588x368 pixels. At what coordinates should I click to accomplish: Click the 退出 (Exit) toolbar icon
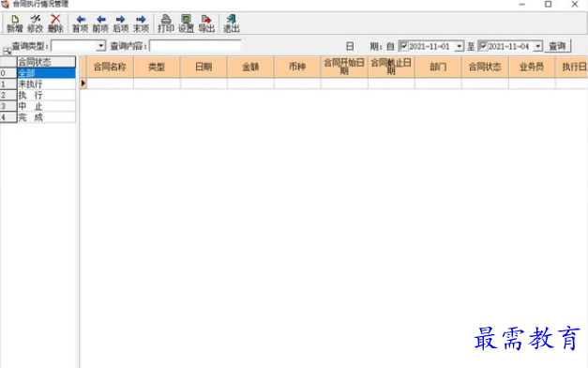[x=231, y=23]
